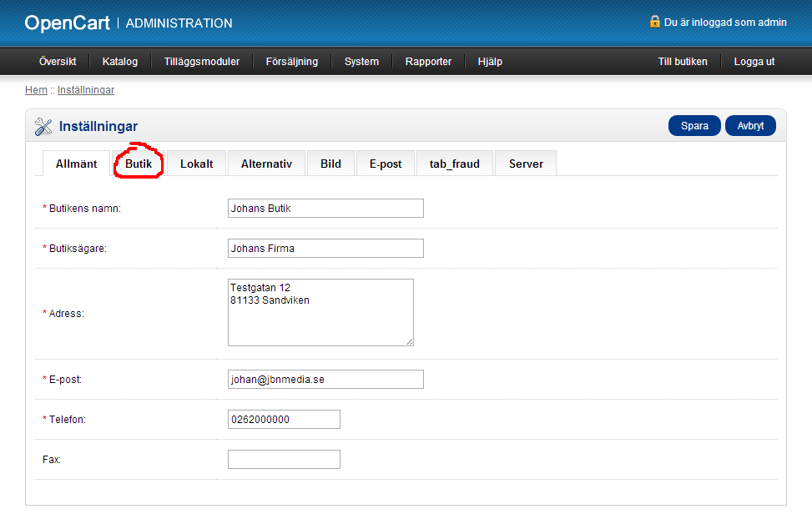812x514 pixels.
Task: Click the Inställningar tools icon
Action: (x=43, y=126)
